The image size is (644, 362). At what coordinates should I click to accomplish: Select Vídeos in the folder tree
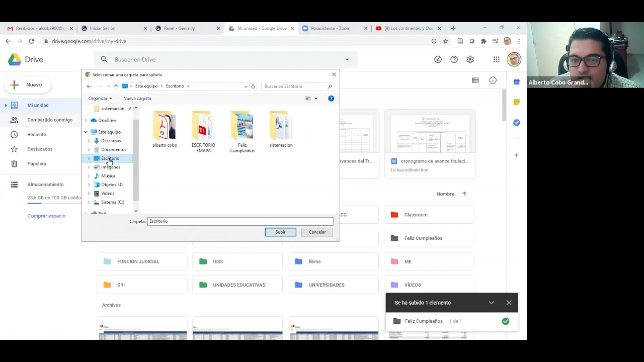[107, 194]
